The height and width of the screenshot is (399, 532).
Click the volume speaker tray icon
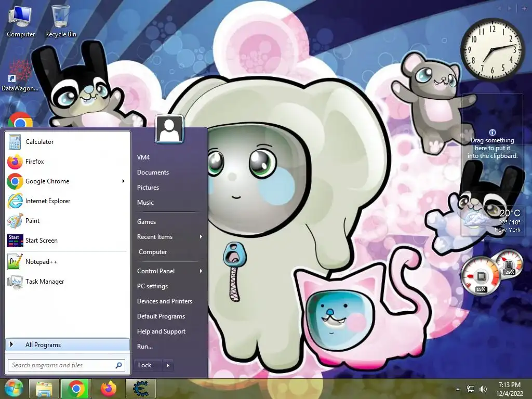tap(483, 389)
